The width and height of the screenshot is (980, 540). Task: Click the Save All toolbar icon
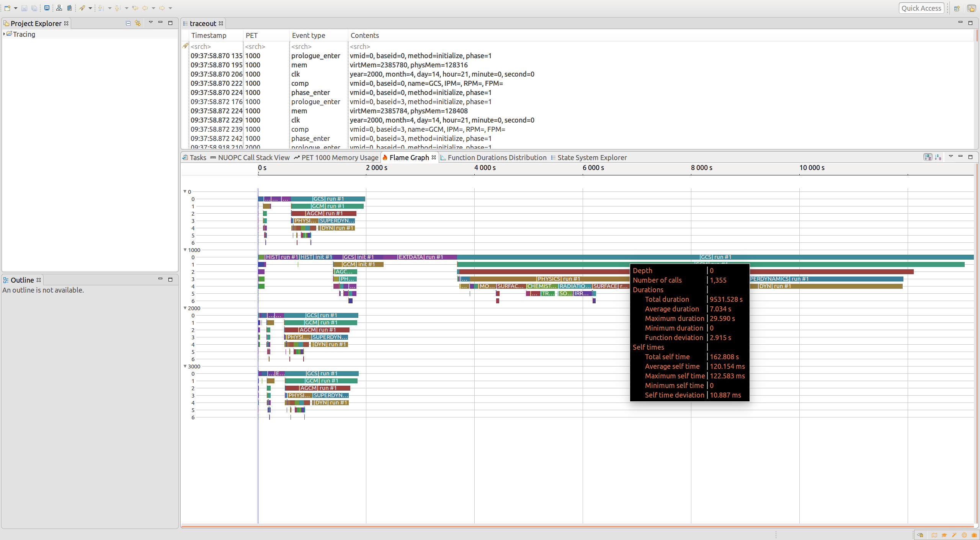coord(34,8)
